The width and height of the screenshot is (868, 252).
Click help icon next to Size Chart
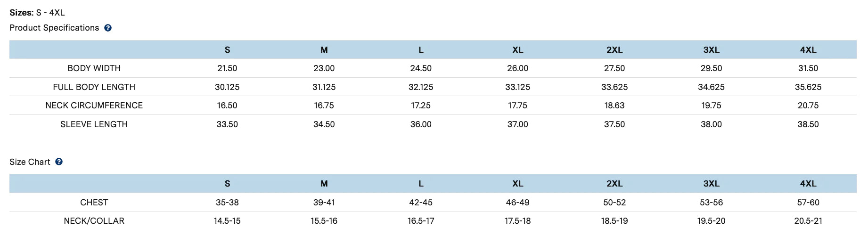pyautogui.click(x=59, y=162)
